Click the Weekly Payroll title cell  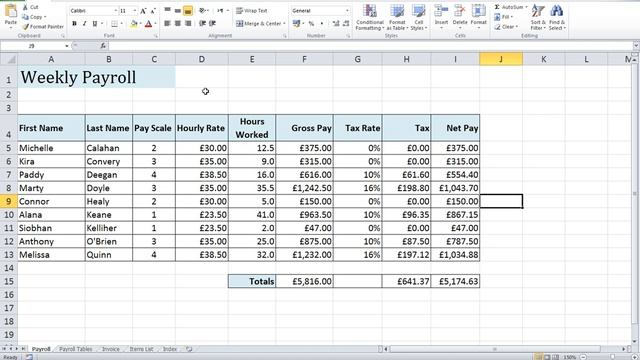point(96,77)
